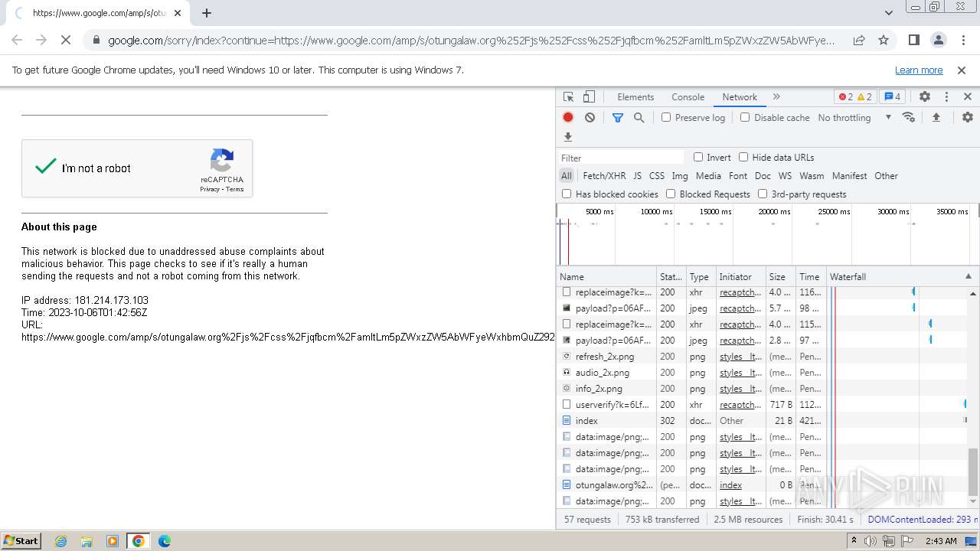Open the Chrome profile avatar
Screen dimensions: 980x551
938,40
